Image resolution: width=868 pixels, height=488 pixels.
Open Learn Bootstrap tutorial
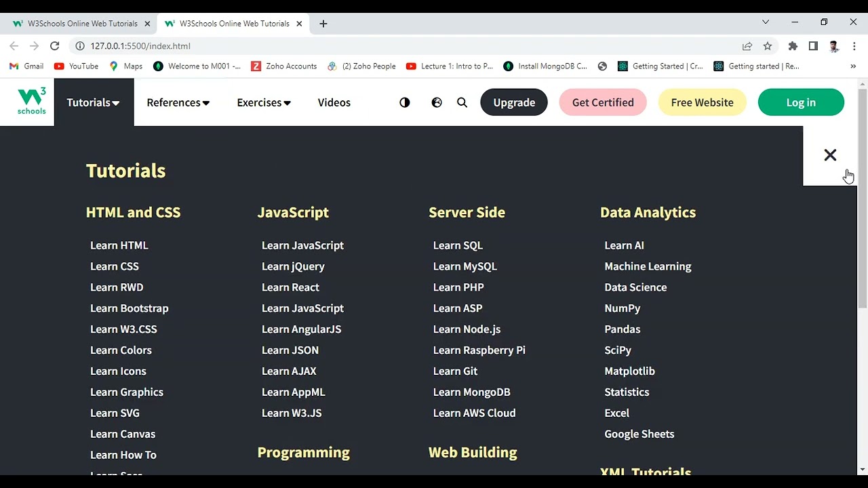tap(130, 308)
